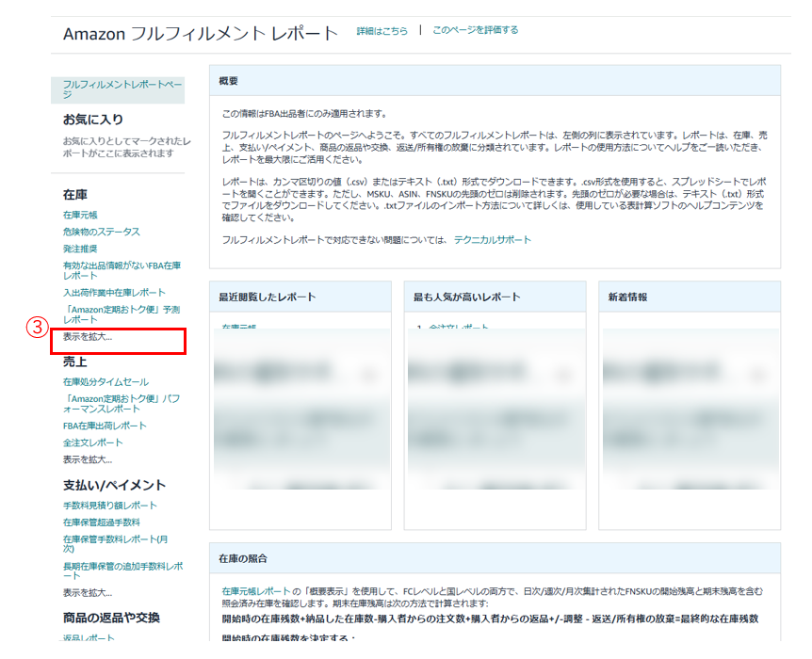812x659 pixels.
Task: Click Amazon フルフィルメント レポート page title
Action: point(201,34)
